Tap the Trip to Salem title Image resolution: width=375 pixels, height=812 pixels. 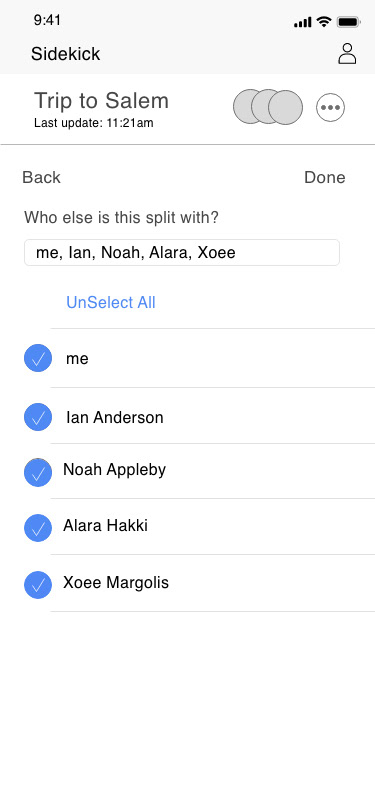pyautogui.click(x=102, y=100)
